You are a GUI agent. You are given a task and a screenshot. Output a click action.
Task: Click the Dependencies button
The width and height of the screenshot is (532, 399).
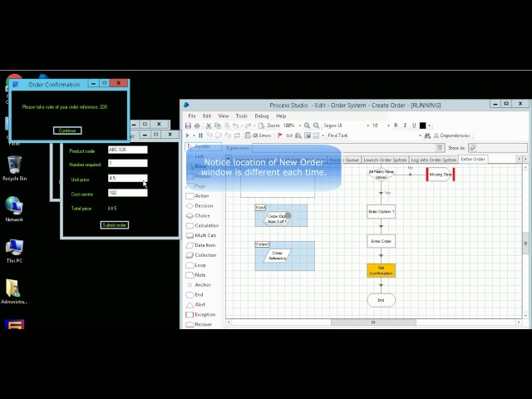[451, 135]
